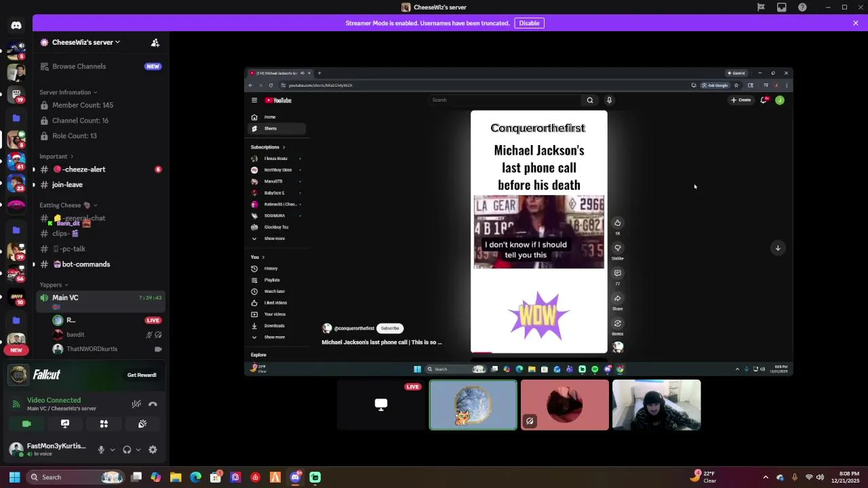Open the server with the 39 badge
868x488 pixels.
(x=16, y=252)
